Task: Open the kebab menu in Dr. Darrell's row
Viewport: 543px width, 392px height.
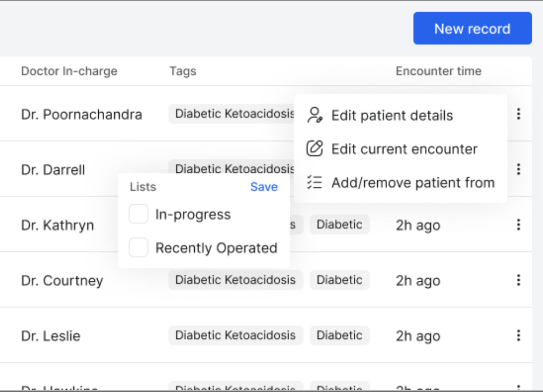Action: click(518, 169)
